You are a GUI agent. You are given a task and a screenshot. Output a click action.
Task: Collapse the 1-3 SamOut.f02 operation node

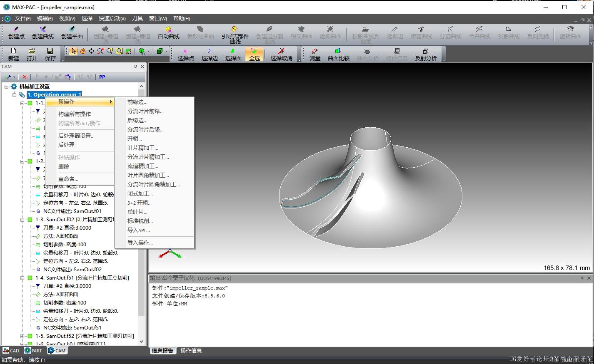tap(22, 220)
